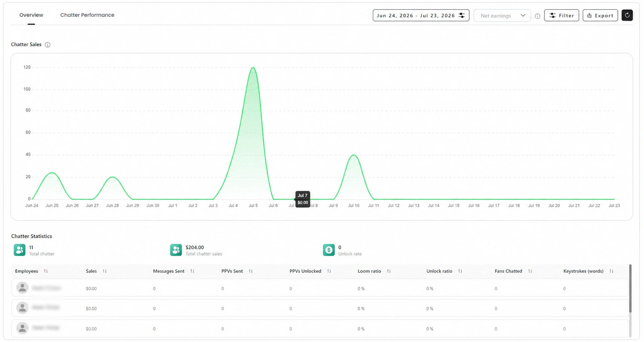Click the Unlock rate dollar icon
Image resolution: width=644 pixels, height=342 pixels.
(329, 250)
